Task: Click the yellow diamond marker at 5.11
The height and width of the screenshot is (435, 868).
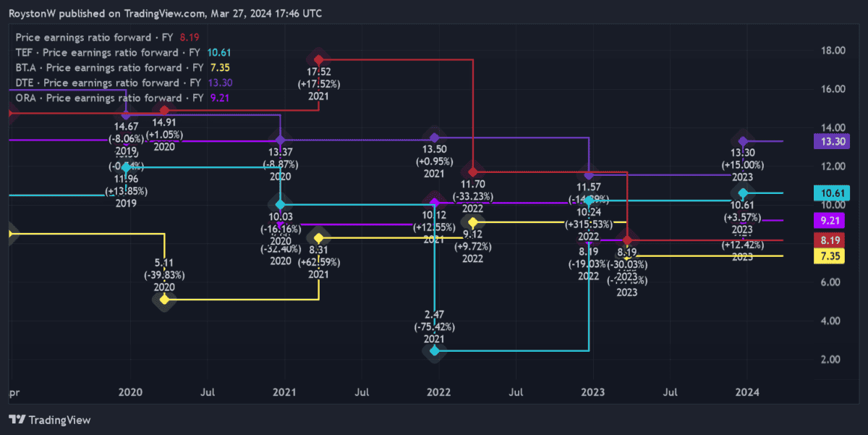Action: click(x=165, y=299)
